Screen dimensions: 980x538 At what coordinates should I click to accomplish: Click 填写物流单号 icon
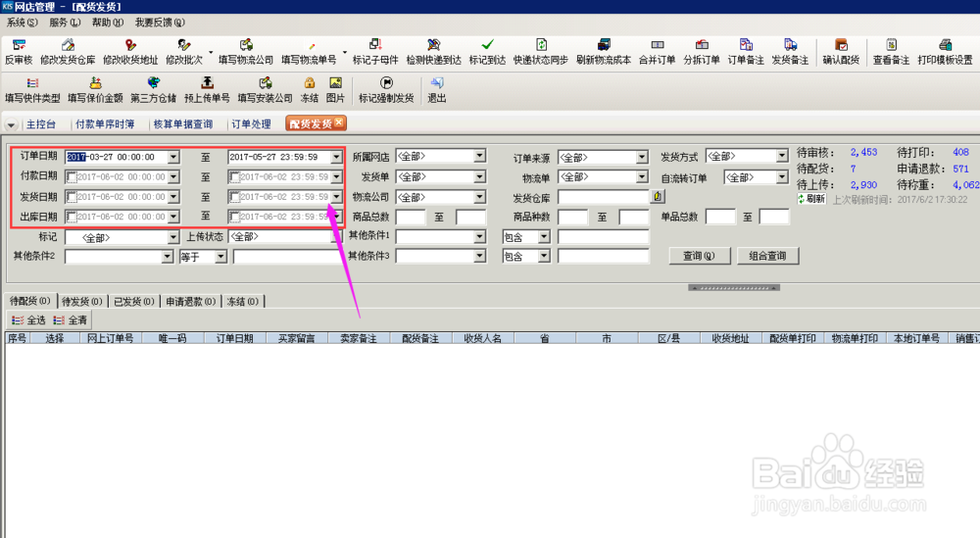pos(309,52)
